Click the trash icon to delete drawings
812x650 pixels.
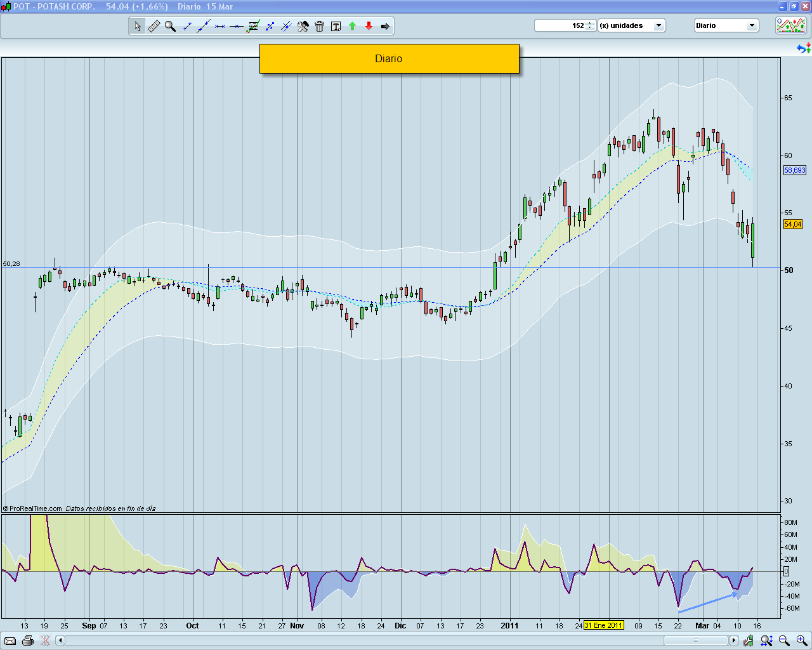coord(319,26)
